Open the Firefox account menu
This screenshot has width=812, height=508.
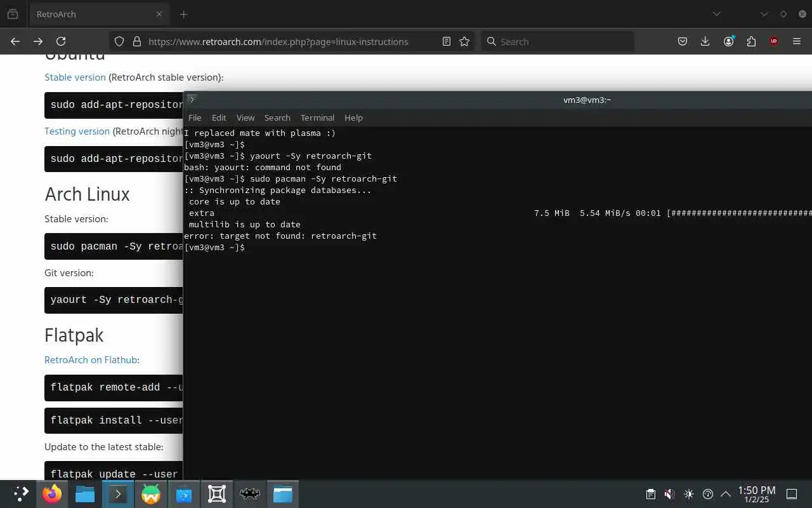tap(728, 41)
